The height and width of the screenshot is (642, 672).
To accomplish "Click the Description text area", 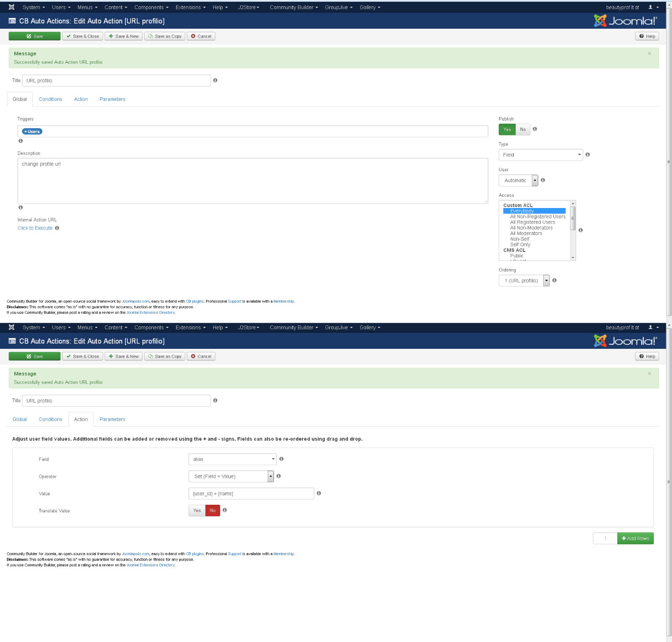I will coord(253,181).
